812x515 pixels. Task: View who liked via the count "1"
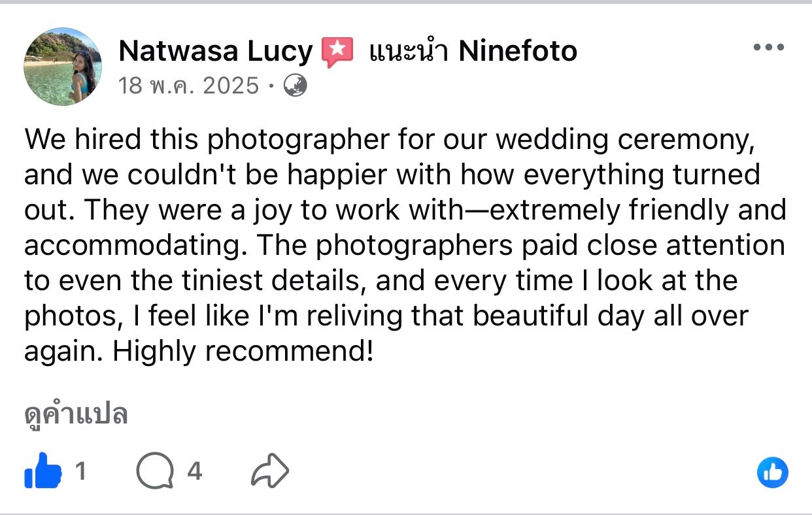[x=80, y=471]
